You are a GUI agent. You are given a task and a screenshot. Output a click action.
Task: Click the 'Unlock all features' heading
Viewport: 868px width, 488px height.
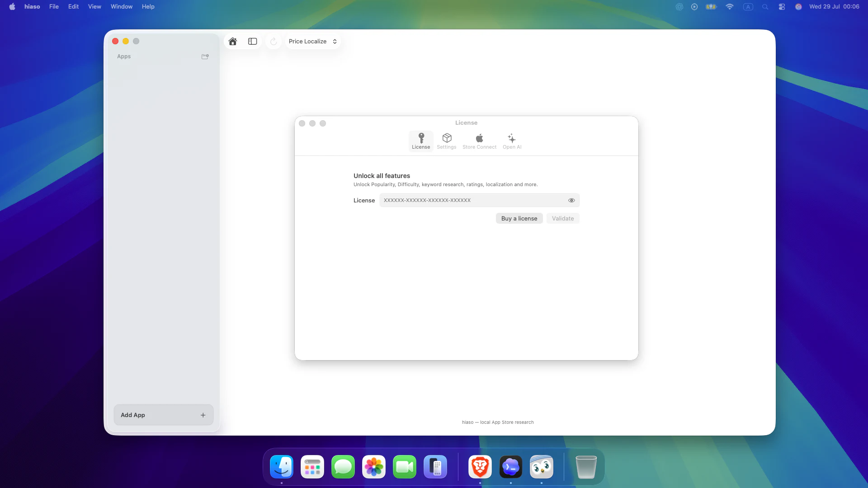[382, 176]
